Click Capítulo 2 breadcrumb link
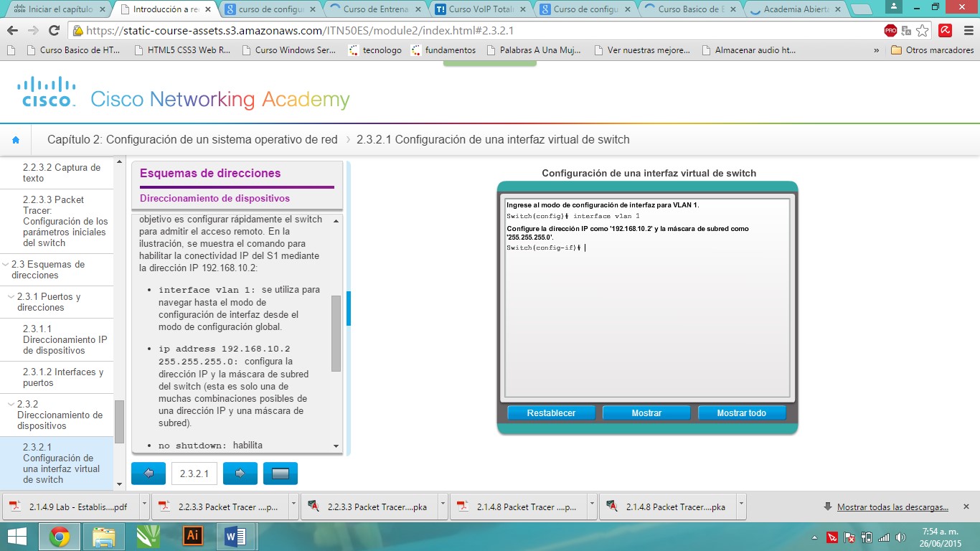 pyautogui.click(x=192, y=140)
